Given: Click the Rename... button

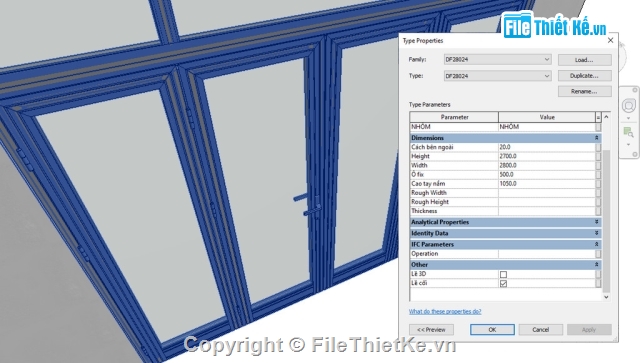Looking at the screenshot, I should 584,91.
